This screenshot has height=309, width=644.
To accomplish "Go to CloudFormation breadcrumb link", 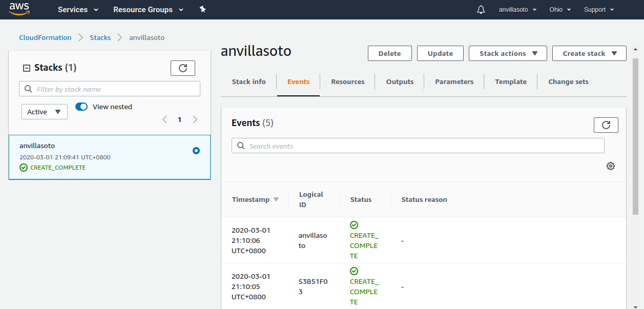I will pos(45,37).
